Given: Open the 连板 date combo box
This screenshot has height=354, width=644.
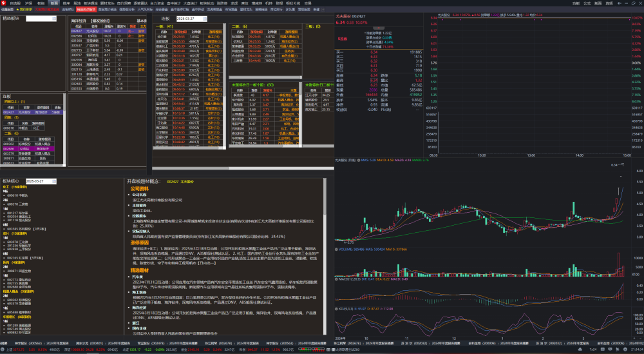Looking at the screenshot, I should pyautogui.click(x=191, y=19).
